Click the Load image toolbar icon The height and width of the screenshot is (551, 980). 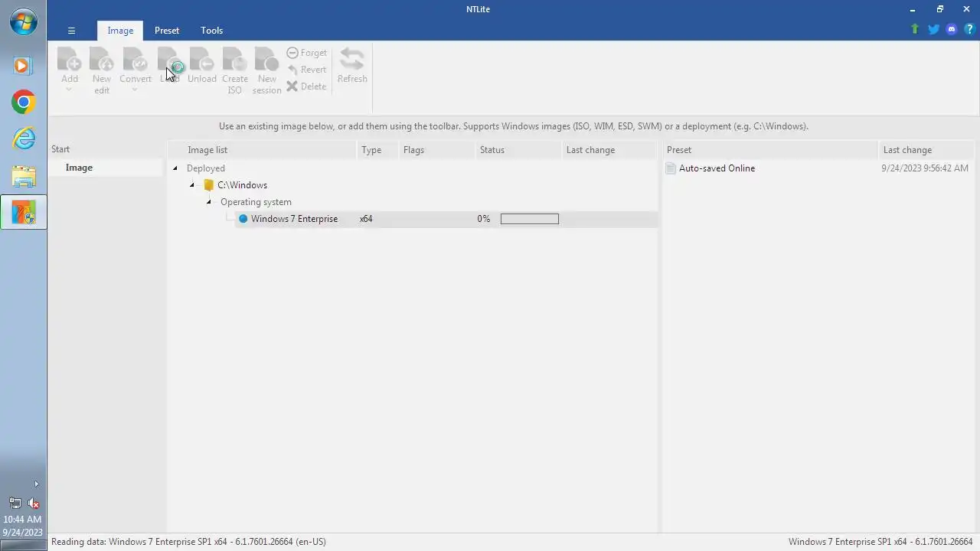point(170,60)
